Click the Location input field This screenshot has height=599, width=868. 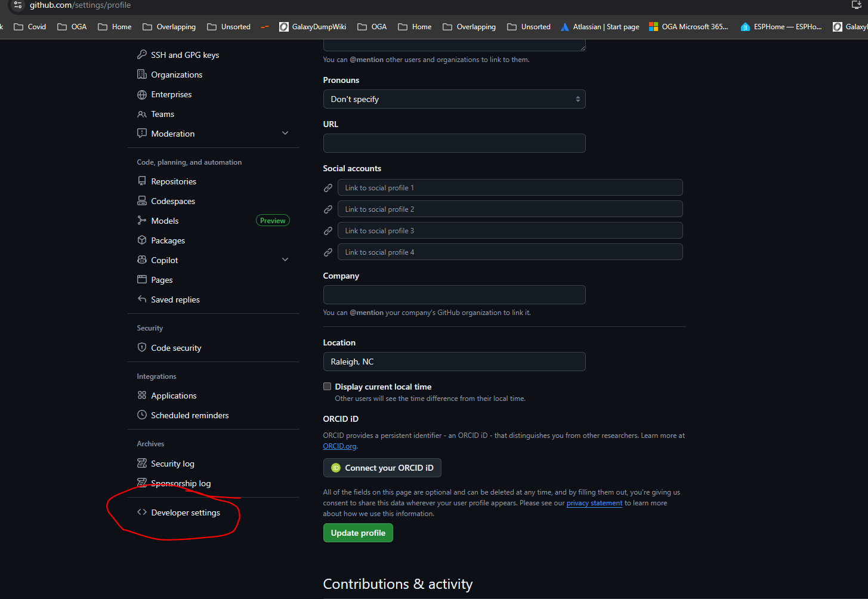pos(454,362)
